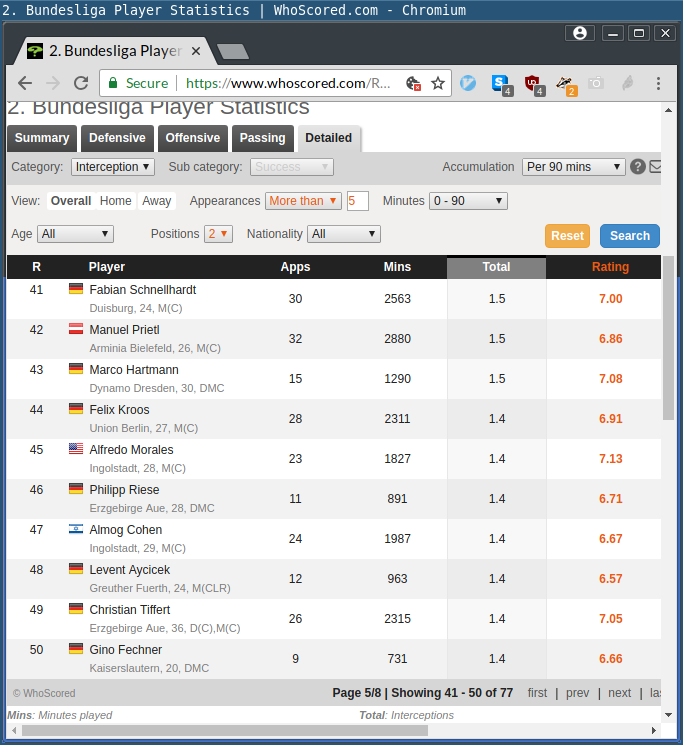Open the extension icon with orange badge 2

[x=566, y=85]
